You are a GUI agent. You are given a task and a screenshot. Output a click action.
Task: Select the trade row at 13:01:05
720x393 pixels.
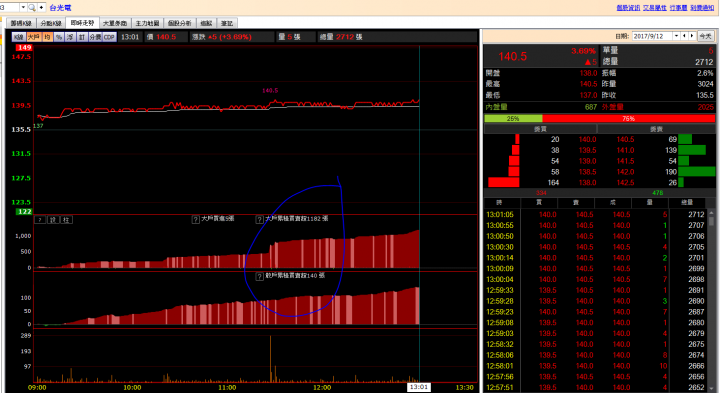(596, 214)
